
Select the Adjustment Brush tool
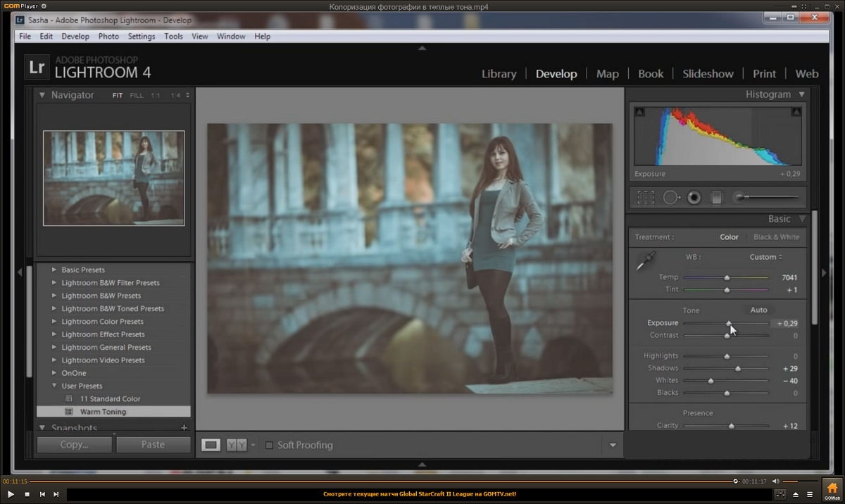pos(765,197)
